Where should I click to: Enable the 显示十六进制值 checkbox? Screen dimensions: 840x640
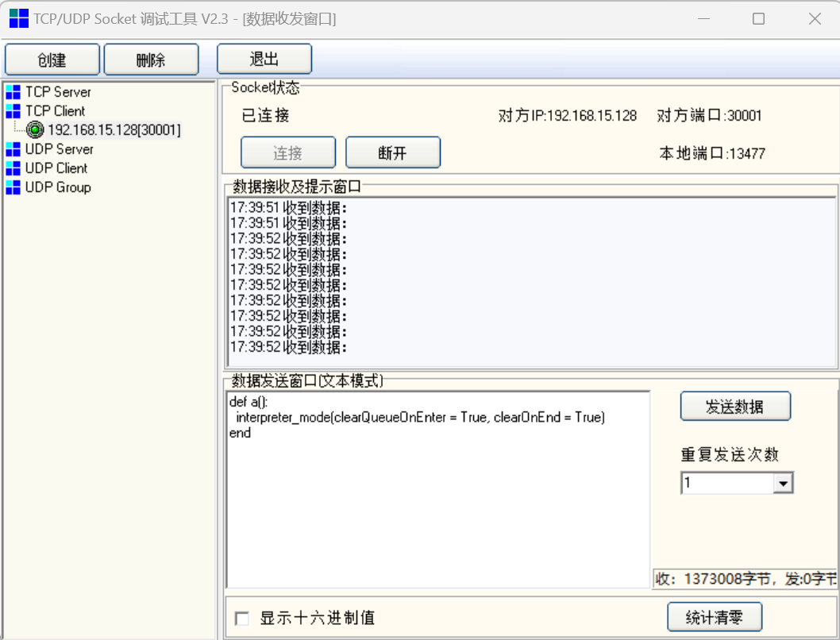pos(242,618)
